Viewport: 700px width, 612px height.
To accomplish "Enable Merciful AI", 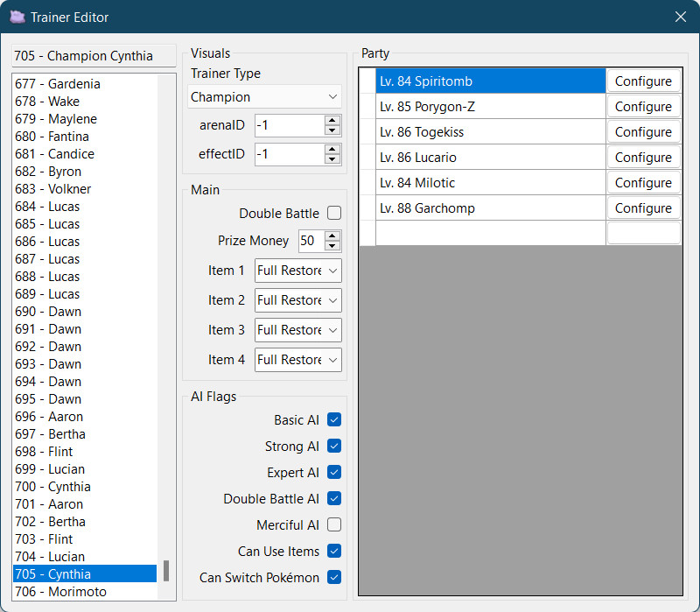I will [333, 524].
